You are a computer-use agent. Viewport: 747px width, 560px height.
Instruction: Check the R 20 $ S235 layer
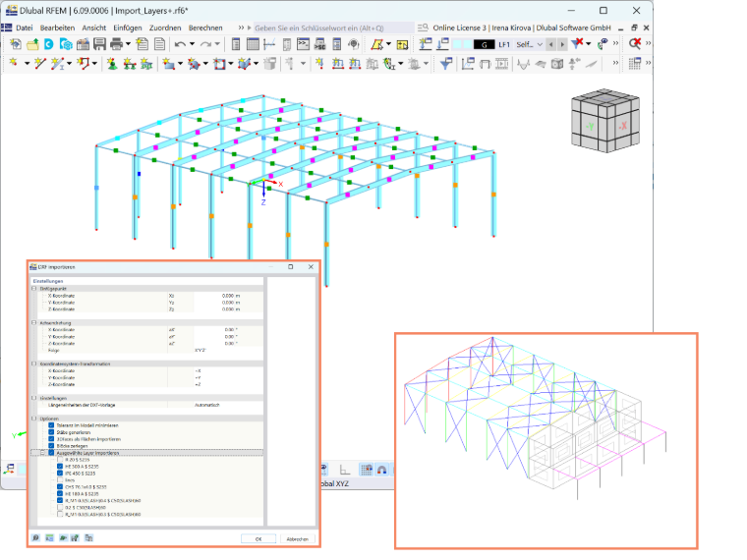click(x=60, y=460)
